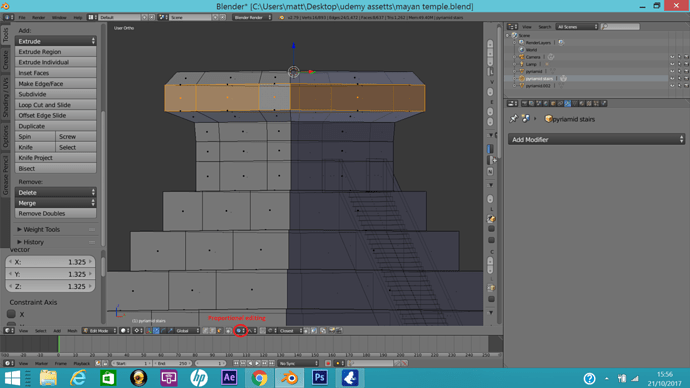Click the record button in timeline
The image size is (690, 388).
(328, 363)
